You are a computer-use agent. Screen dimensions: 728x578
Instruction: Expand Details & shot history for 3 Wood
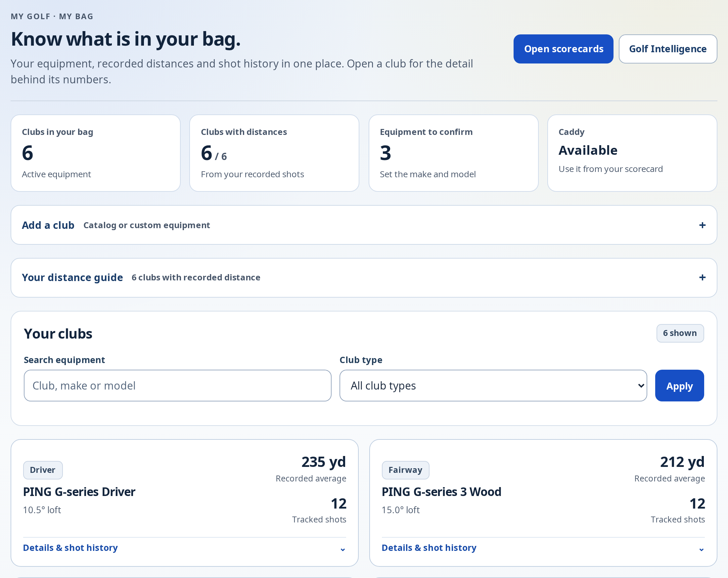tap(543, 548)
